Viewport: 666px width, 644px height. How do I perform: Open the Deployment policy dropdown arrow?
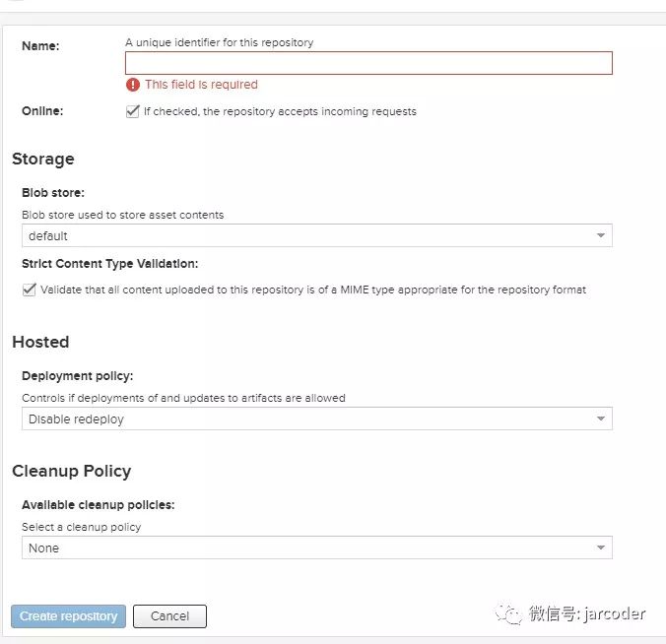[x=601, y=419]
